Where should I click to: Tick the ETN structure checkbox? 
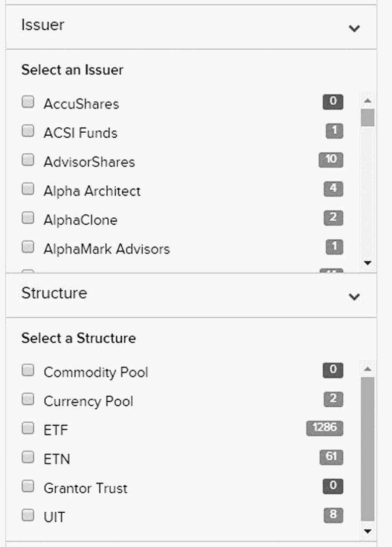(28, 457)
